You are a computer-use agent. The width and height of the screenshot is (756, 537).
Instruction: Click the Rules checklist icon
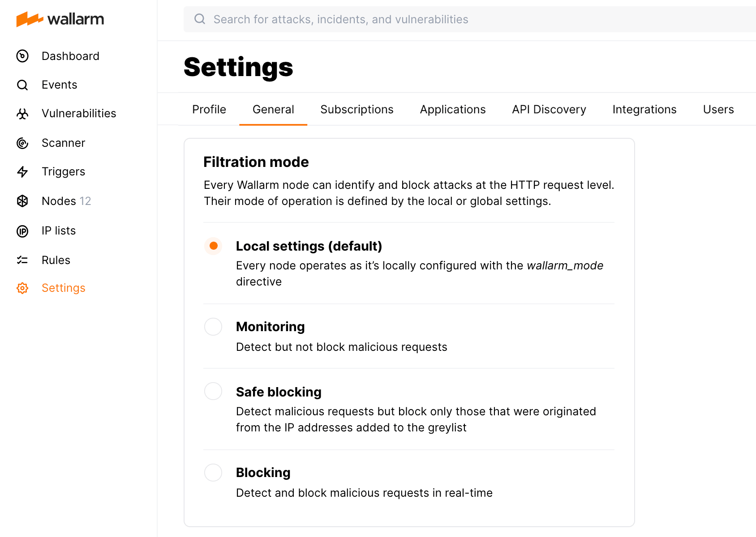(x=22, y=260)
